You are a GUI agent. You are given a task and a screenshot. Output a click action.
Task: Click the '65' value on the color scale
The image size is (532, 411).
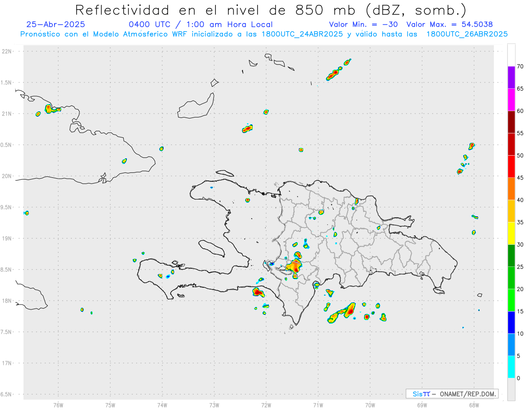pos(521,89)
